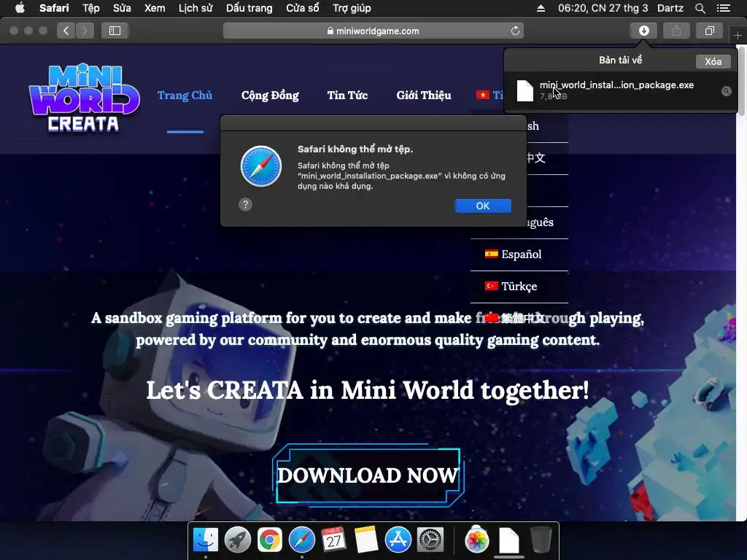This screenshot has width=747, height=560.
Task: Go to Trang Chủ page
Action: point(185,96)
